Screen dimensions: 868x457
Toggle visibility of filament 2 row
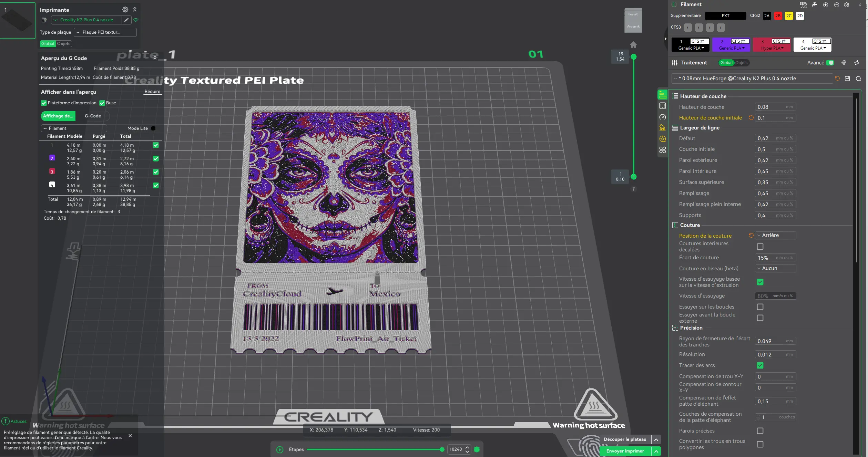[x=156, y=159]
